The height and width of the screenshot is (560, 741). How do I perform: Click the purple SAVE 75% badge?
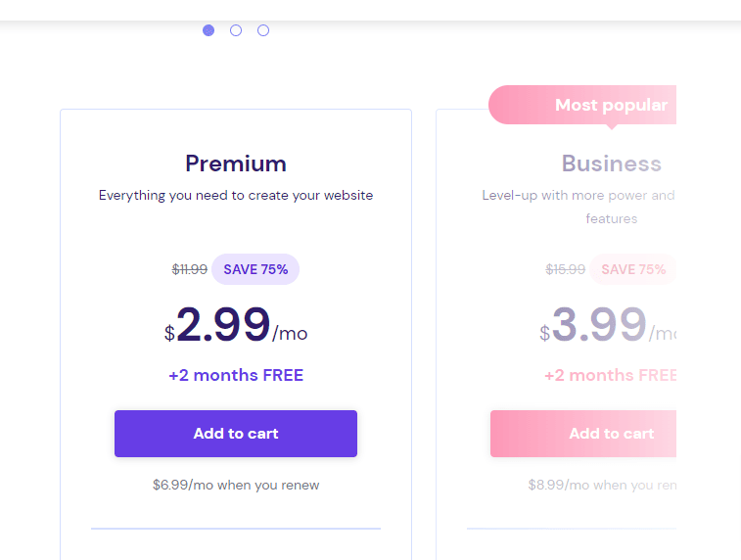(x=255, y=269)
